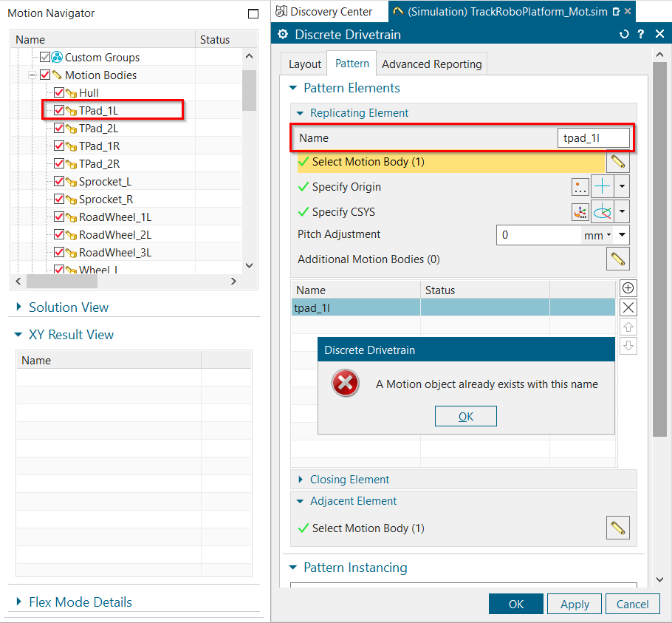The image size is (672, 623).
Task: Click the Additional Motion Bodies picker icon
Action: click(x=617, y=259)
